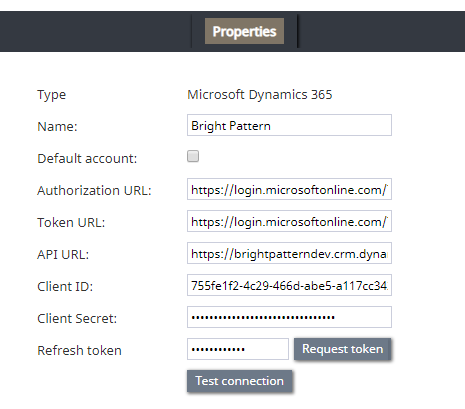Click the Authorization URL input field

click(x=289, y=189)
